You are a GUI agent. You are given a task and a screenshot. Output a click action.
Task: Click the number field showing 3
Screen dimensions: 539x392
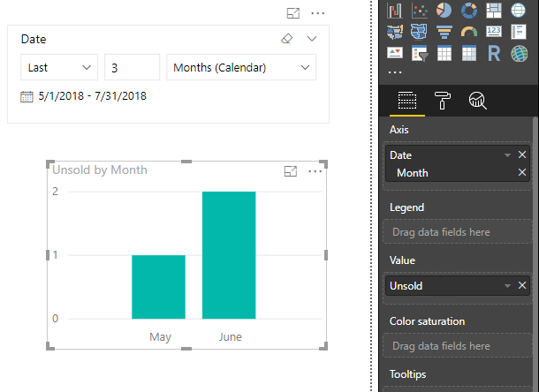tap(132, 67)
